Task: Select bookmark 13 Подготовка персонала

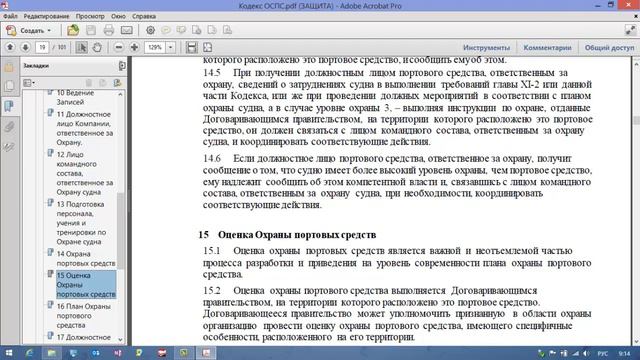Action: [81, 223]
